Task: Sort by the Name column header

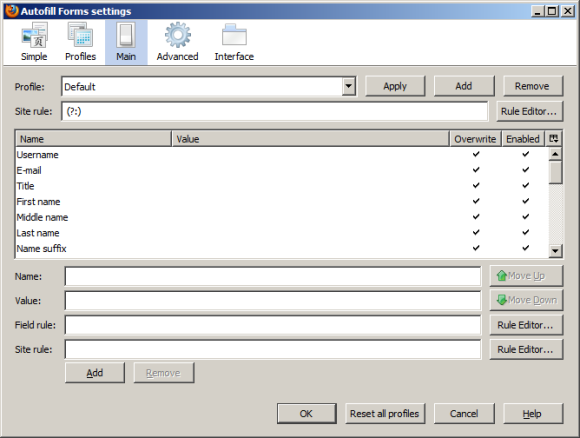Action: click(x=94, y=139)
